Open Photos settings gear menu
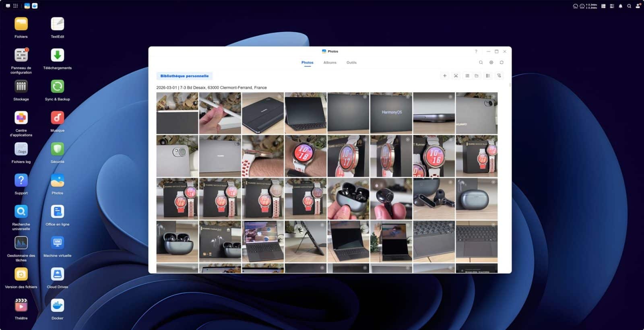Screen dimensions: 644x330 pos(491,62)
